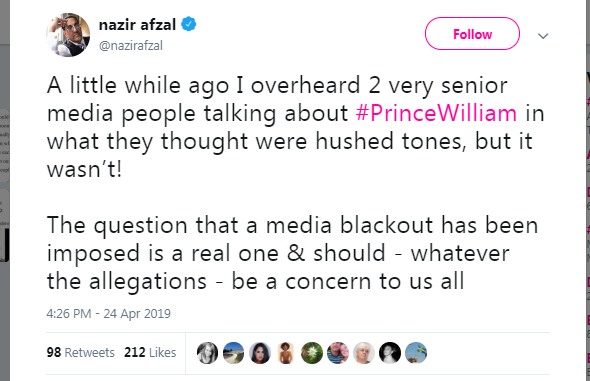This screenshot has width=590, height=381.
Task: Open last liker avatar with Swedish flag
Action: point(416,353)
